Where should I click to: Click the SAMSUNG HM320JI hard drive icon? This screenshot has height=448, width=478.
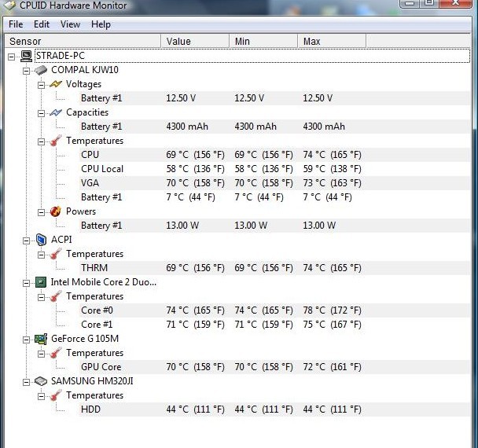[x=41, y=381]
